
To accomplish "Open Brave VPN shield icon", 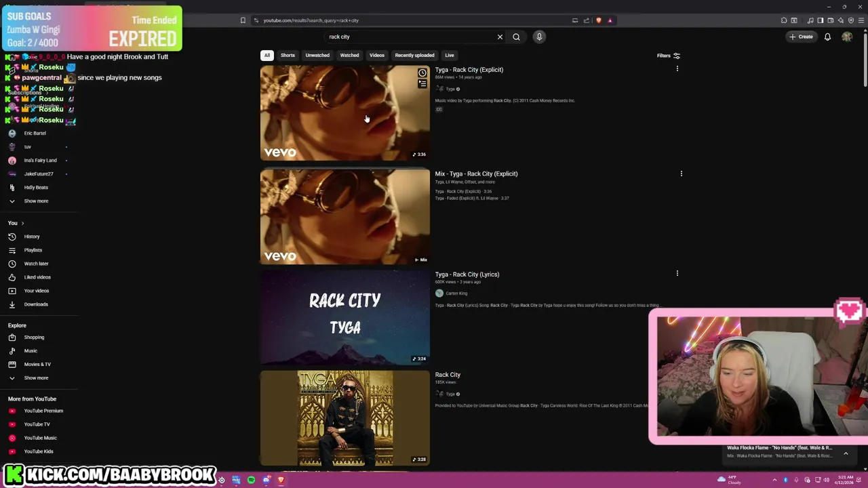I will pos(851,20).
